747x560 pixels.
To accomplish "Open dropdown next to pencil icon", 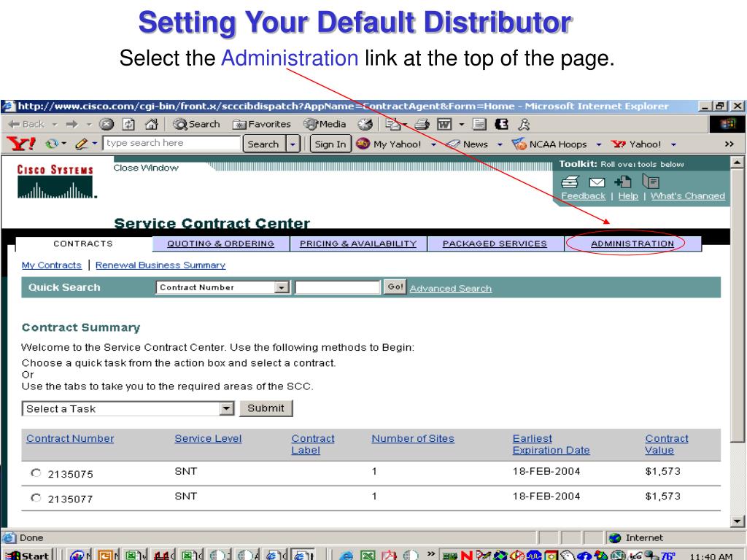I will click(x=95, y=144).
